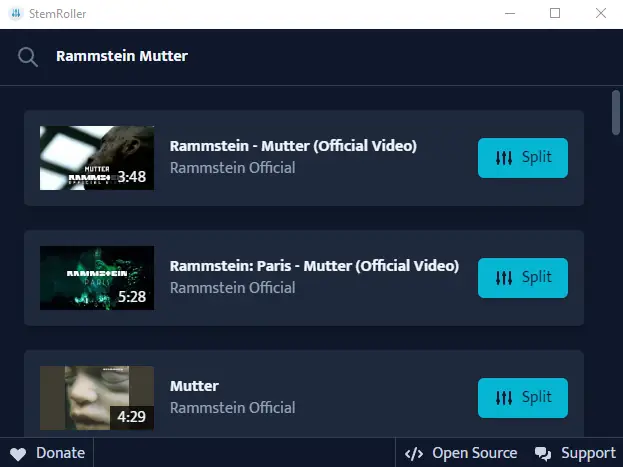Image resolution: width=623 pixels, height=467 pixels.
Task: Click the 3:48 duration label
Action: [x=132, y=176]
